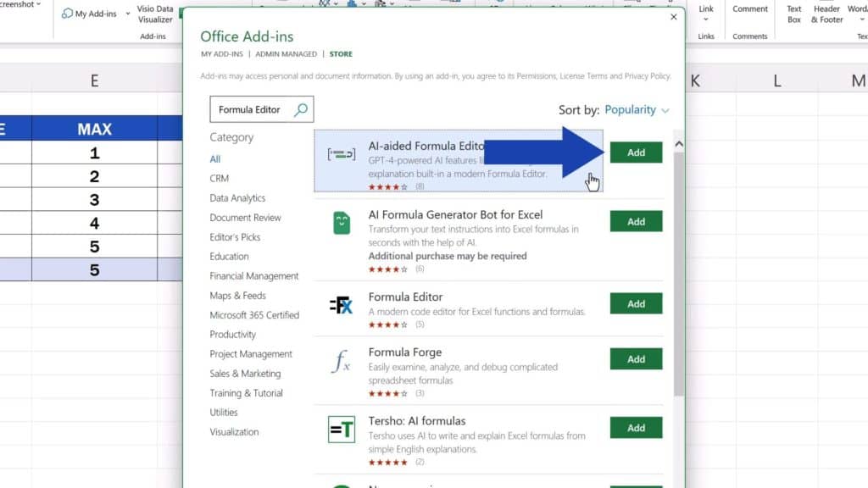Viewport: 868px width, 488px height.
Task: Open AI Formula Generator Bot green icon
Action: pyautogui.click(x=342, y=223)
